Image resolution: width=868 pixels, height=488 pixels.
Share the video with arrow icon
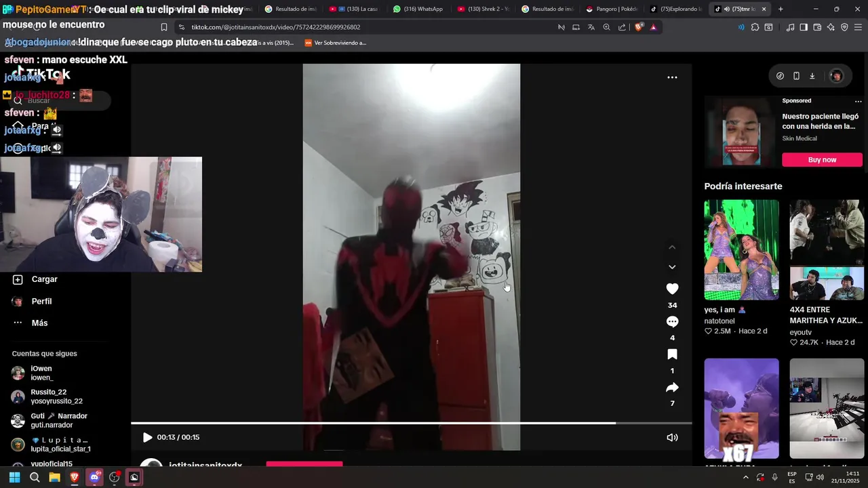tap(672, 388)
